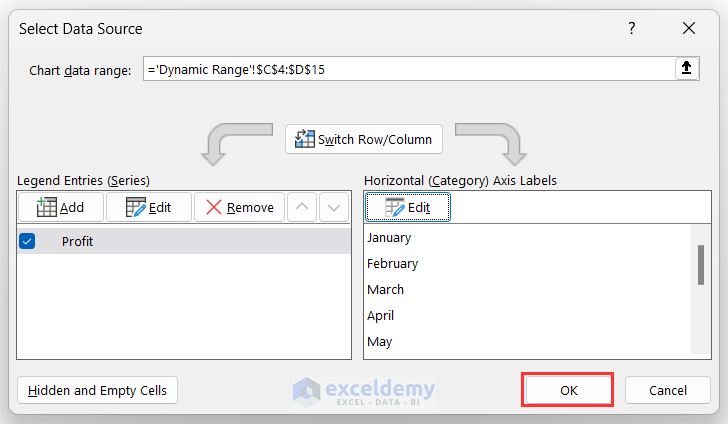728x424 pixels.
Task: Open Hidden and Empty Cells settings
Action: click(98, 390)
